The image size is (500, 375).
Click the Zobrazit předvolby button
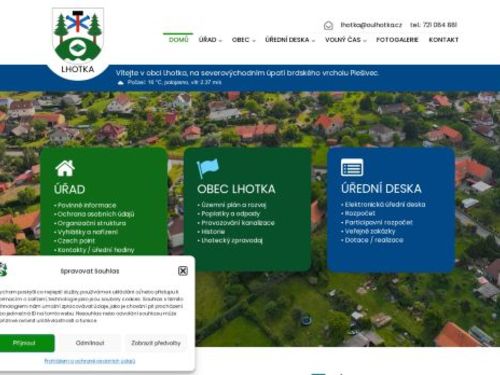click(x=156, y=343)
